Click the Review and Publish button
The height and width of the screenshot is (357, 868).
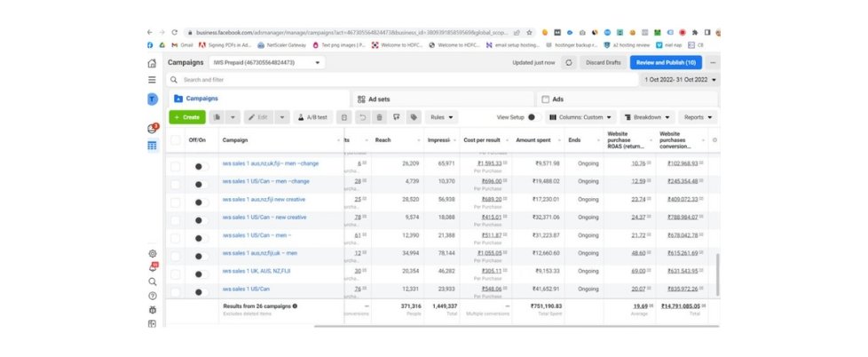coord(665,62)
